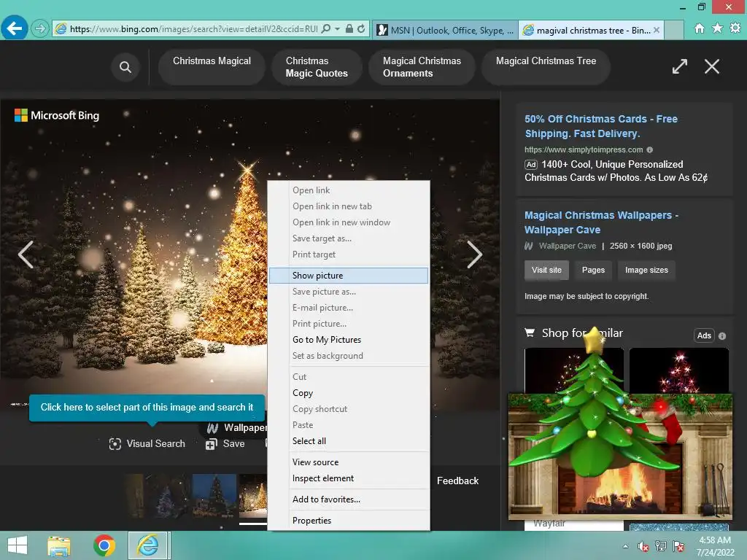Image resolution: width=747 pixels, height=560 pixels.
Task: Click the Ads info icon
Action: click(x=722, y=335)
